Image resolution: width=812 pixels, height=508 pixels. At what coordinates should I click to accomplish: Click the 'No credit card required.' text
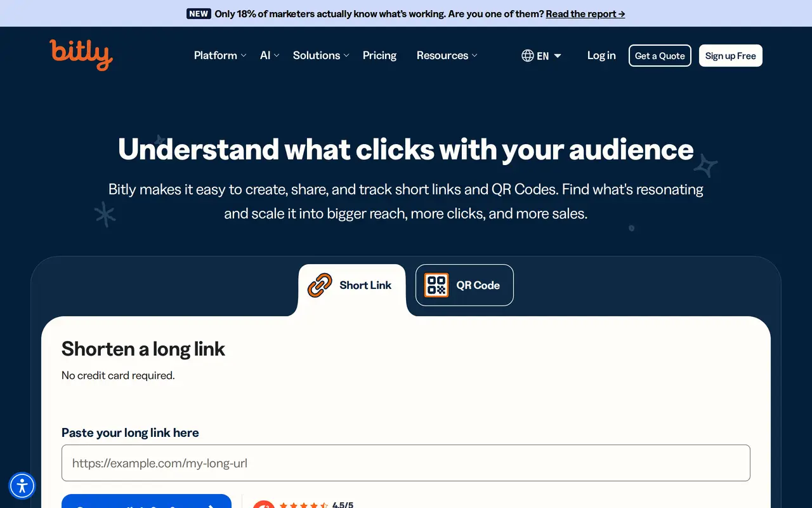click(118, 375)
